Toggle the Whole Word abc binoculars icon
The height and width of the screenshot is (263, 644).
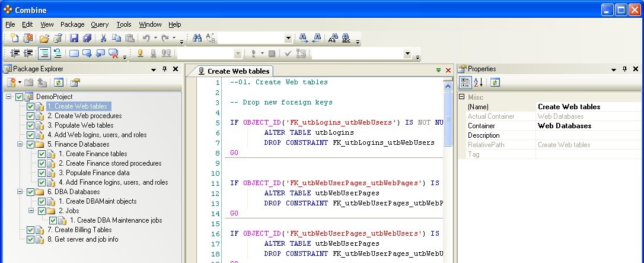click(346, 38)
